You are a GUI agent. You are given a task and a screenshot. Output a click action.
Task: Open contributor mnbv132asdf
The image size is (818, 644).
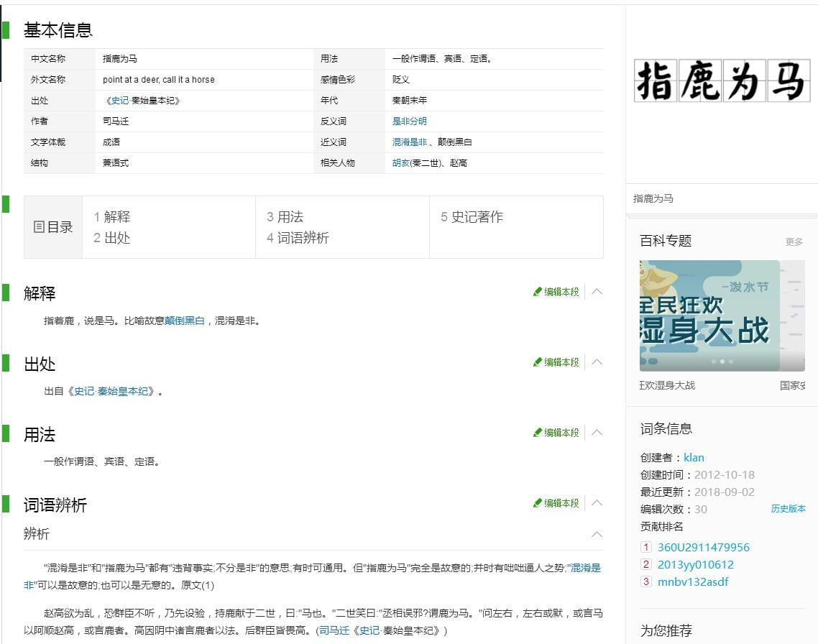[x=693, y=581]
